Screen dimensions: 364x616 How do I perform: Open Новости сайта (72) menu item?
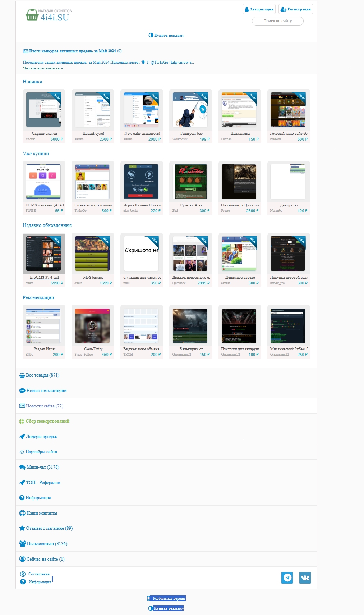click(x=44, y=406)
